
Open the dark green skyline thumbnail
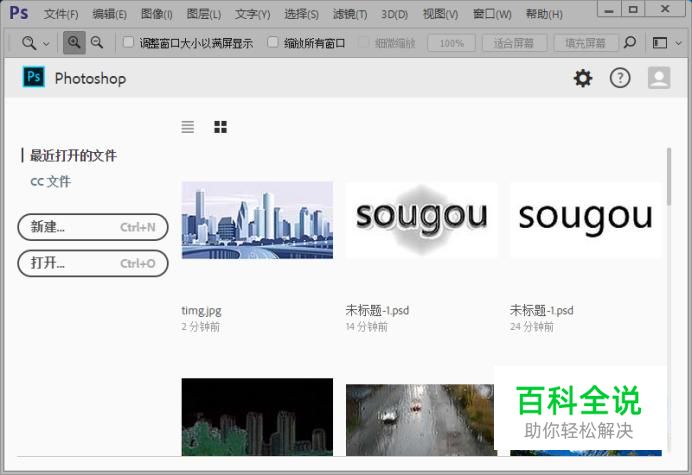coord(257,417)
